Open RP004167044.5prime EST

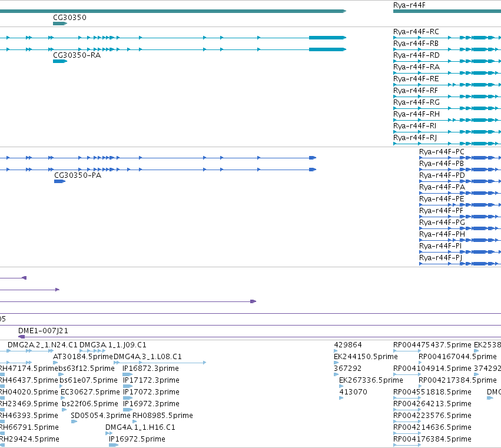457,357
